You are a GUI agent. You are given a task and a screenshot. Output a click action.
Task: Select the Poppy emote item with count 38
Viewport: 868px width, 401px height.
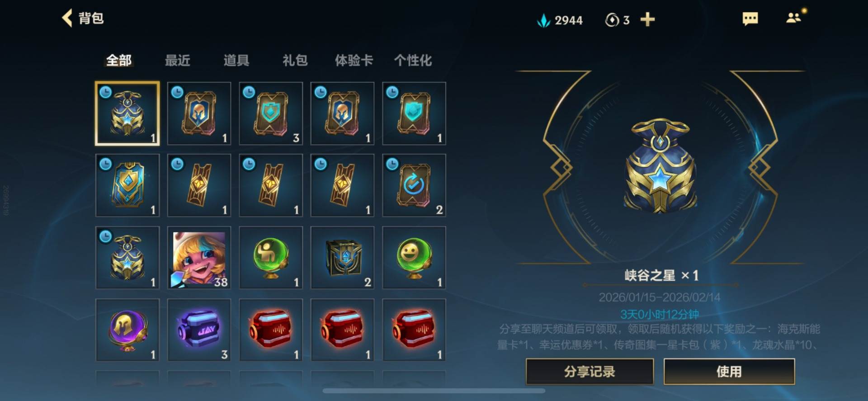[x=199, y=258]
